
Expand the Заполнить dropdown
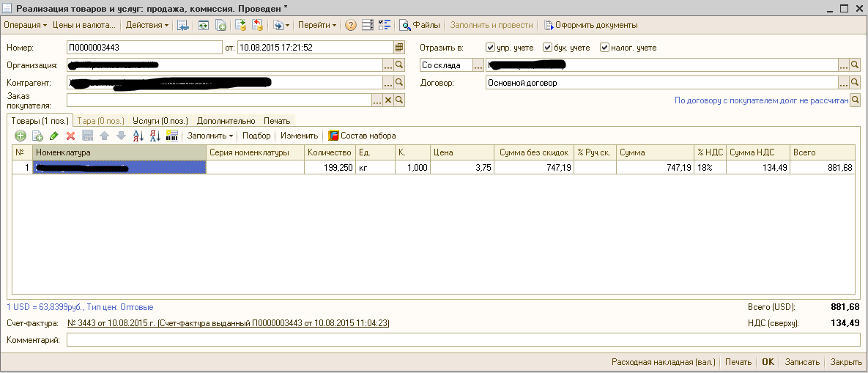point(210,136)
